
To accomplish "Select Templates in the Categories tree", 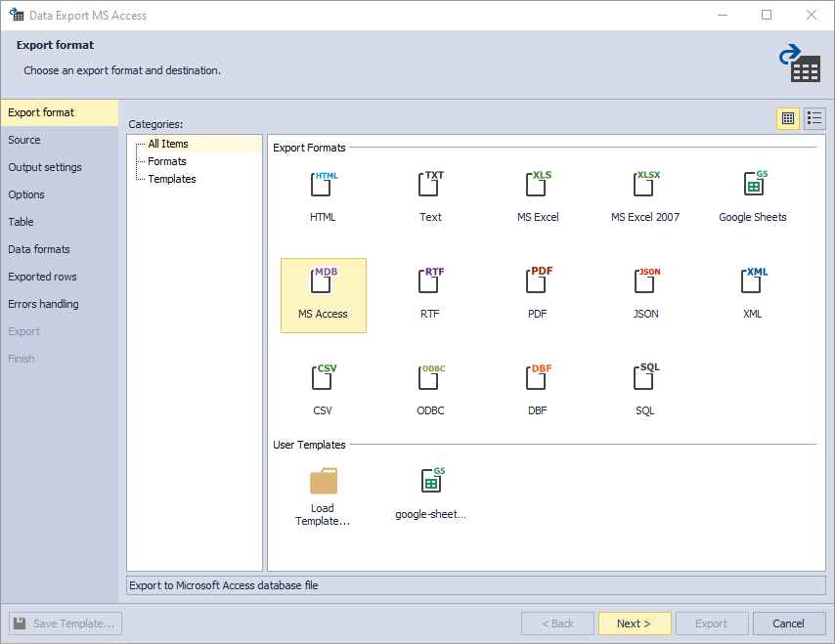I will click(x=172, y=179).
